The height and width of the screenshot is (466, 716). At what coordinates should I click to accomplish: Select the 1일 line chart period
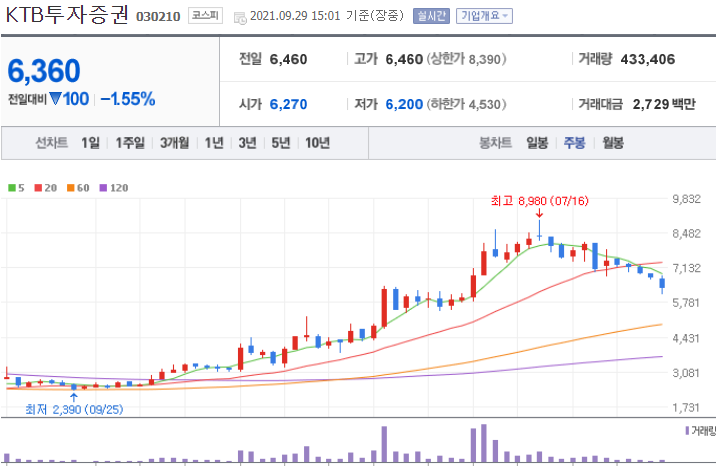click(x=91, y=142)
